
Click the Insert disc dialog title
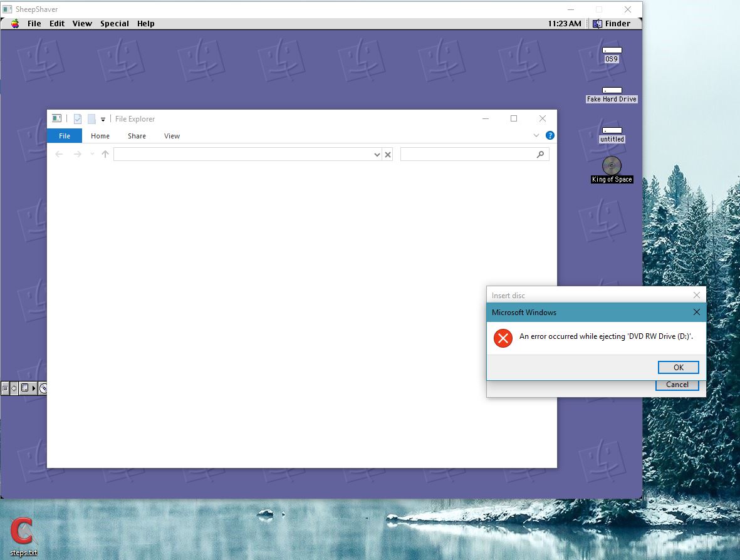(508, 296)
